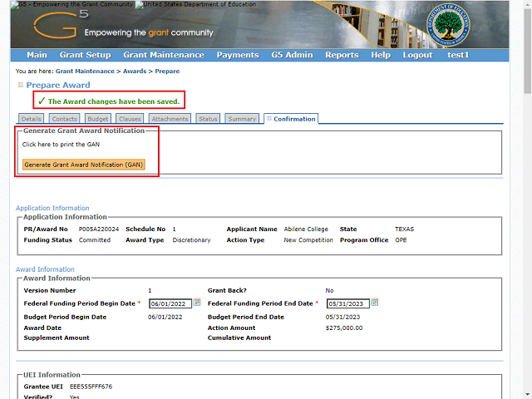Open the Reports menu

(x=342, y=55)
